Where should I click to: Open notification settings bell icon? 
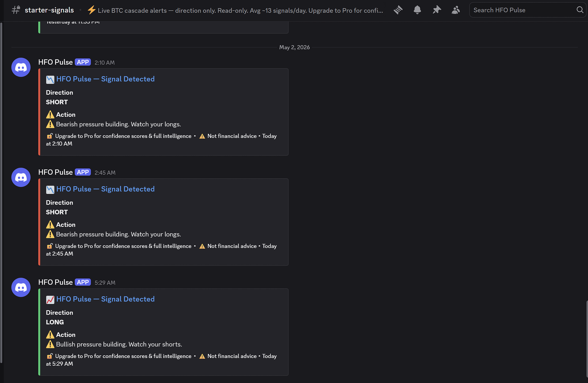click(x=417, y=10)
